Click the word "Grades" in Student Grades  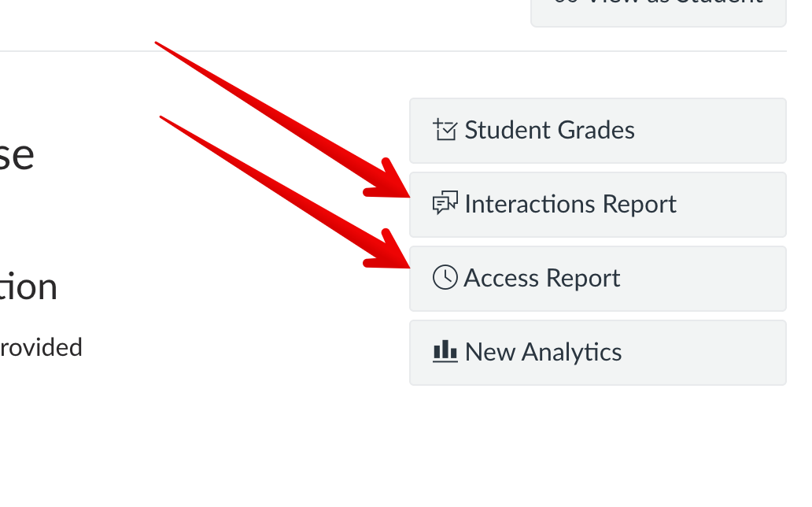tap(594, 130)
